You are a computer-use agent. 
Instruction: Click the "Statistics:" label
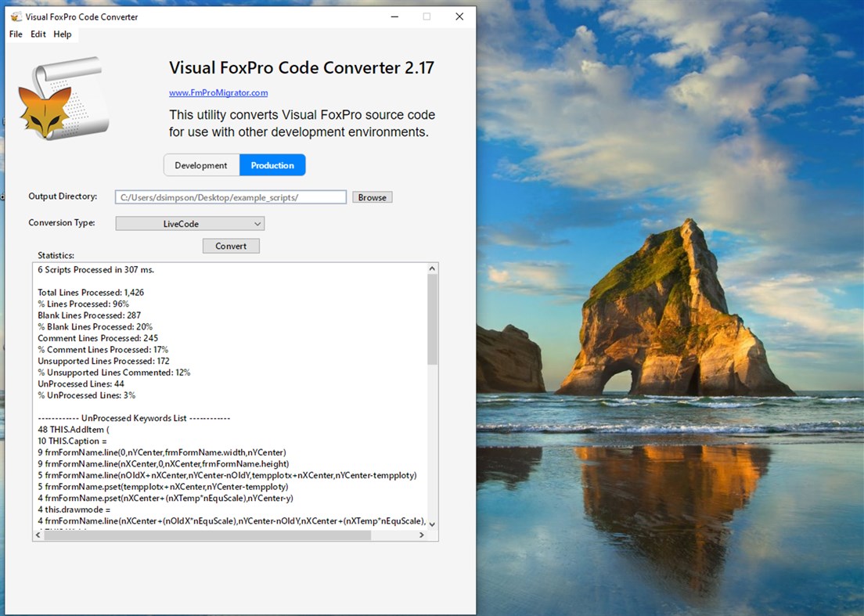(x=56, y=256)
